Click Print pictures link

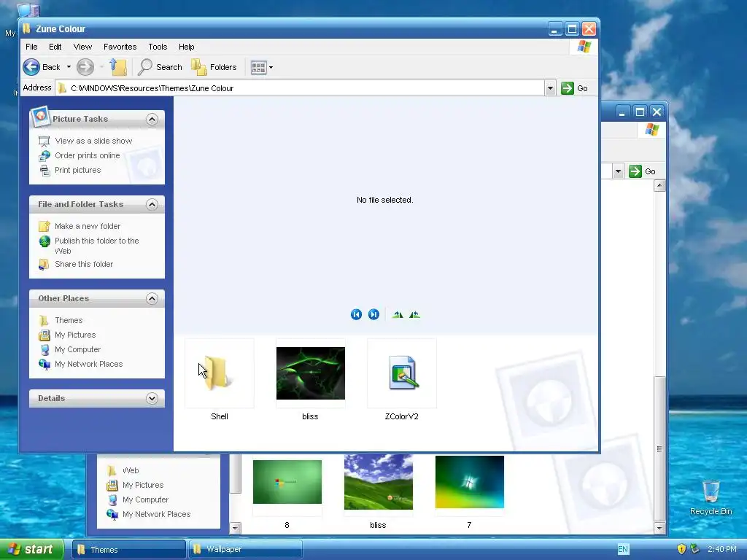[x=77, y=170]
